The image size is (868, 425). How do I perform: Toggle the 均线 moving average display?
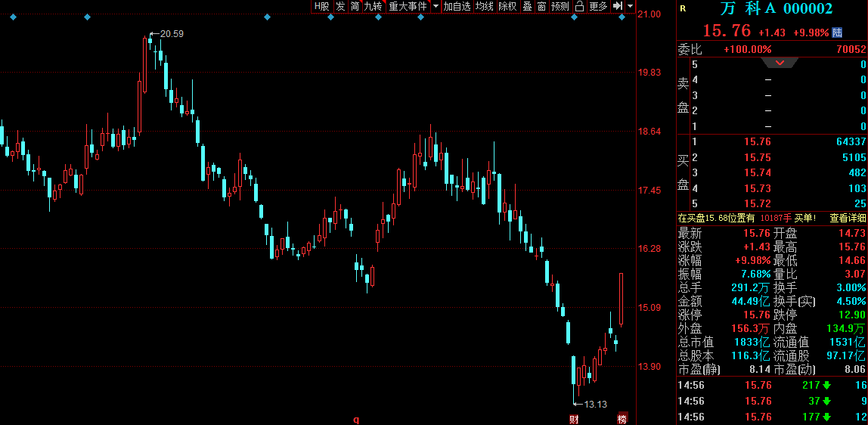pos(484,6)
